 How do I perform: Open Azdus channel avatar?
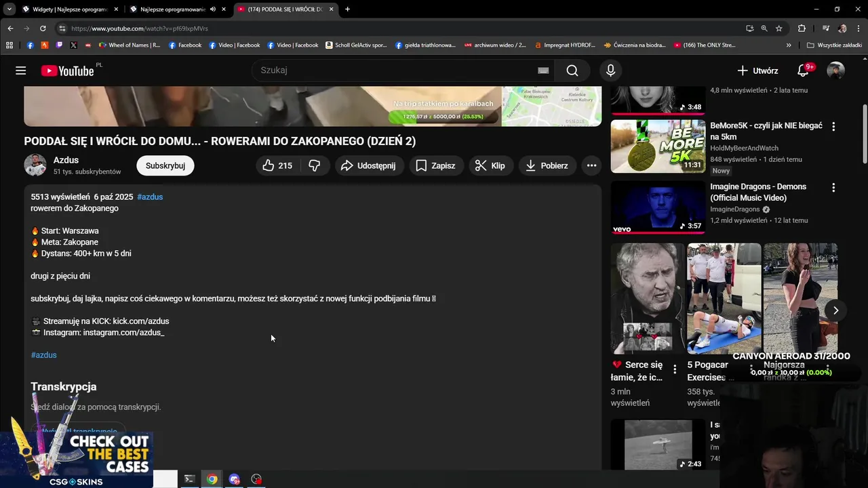tap(35, 165)
